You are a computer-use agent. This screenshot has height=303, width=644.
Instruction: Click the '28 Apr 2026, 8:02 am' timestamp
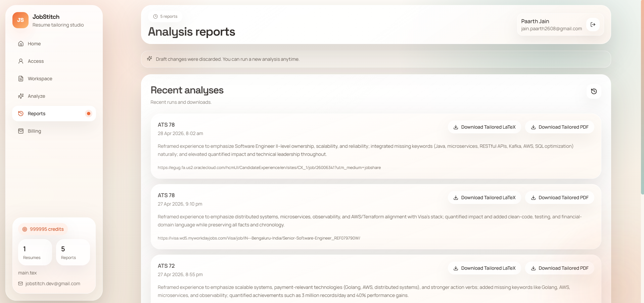click(180, 133)
